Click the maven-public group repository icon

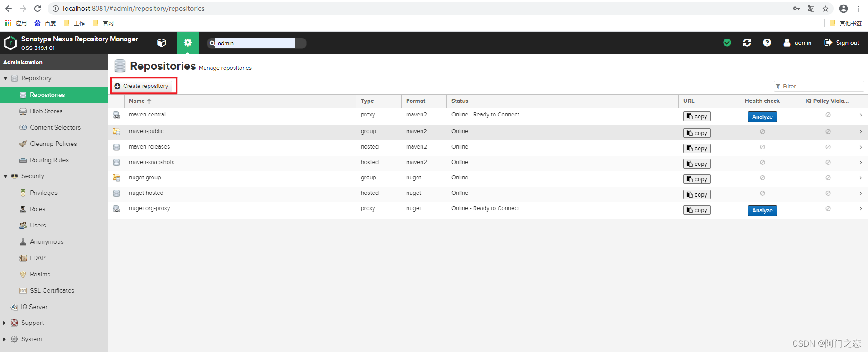click(116, 132)
